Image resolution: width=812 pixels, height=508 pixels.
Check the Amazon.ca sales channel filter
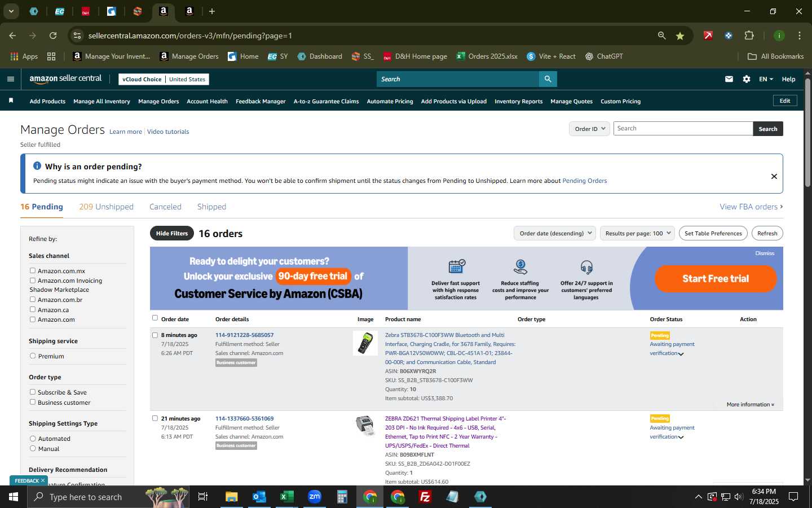(33, 309)
